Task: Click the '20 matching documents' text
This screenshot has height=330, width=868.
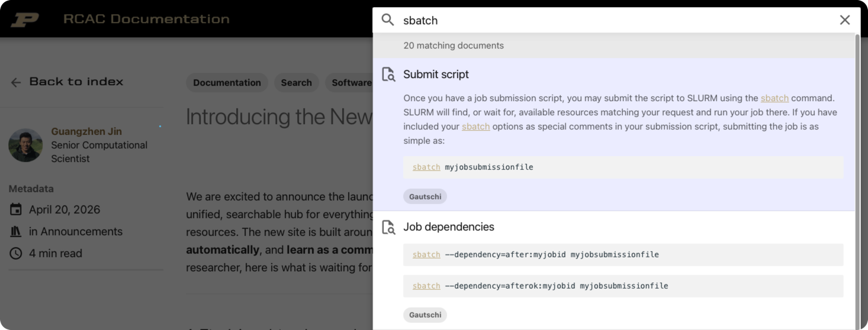Action: click(x=454, y=46)
